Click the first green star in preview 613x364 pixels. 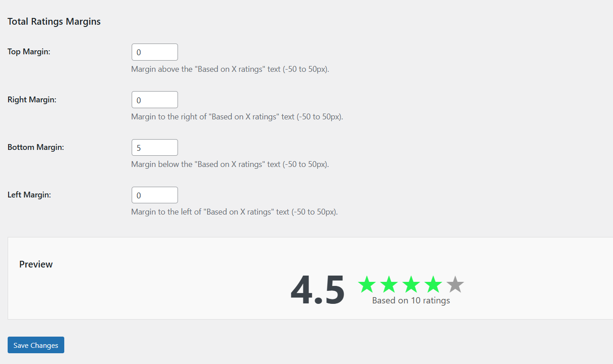click(367, 285)
